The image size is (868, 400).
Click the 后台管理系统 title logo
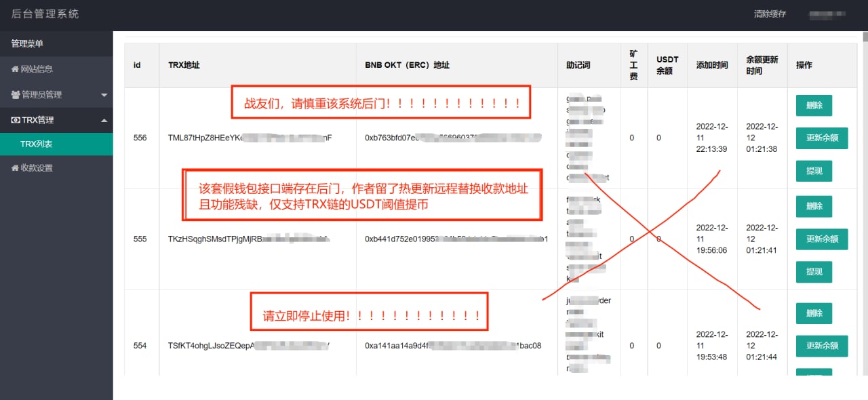45,14
